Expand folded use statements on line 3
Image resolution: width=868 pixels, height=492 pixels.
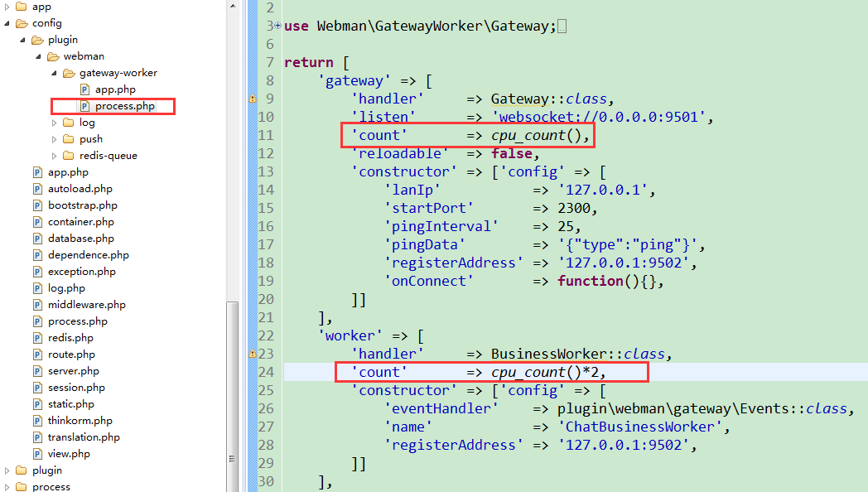pos(278,25)
